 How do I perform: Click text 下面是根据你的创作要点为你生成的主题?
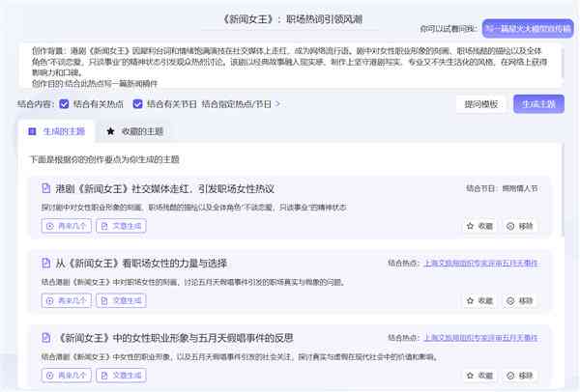pos(104,159)
